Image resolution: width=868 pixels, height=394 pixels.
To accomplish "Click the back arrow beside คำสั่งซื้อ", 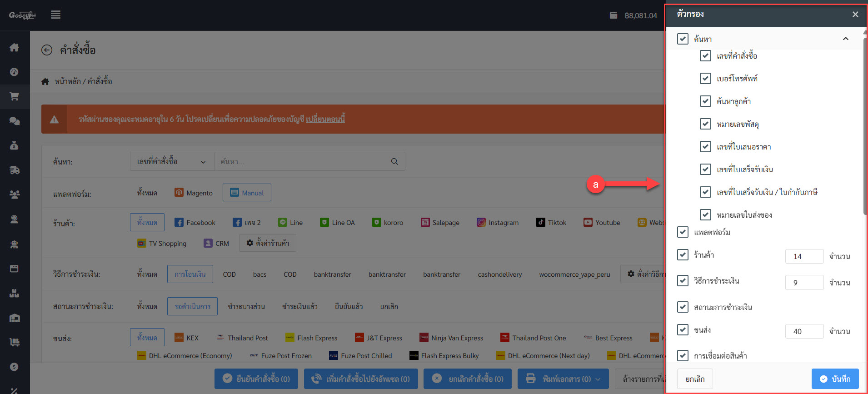I will (47, 50).
